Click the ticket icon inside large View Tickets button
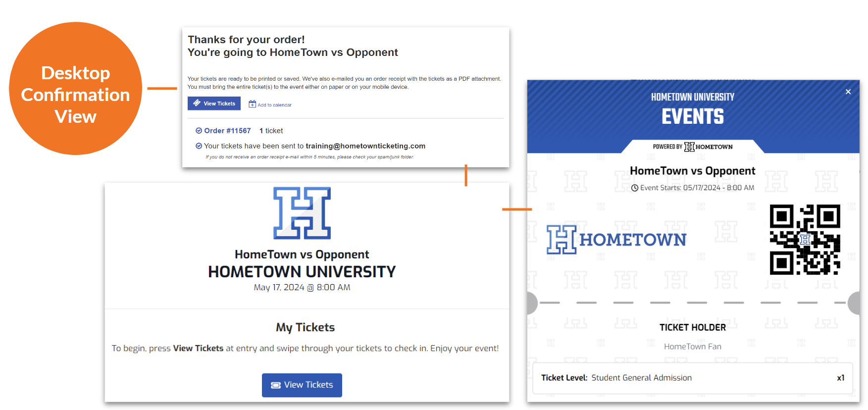The width and height of the screenshot is (868, 410). pos(276,385)
